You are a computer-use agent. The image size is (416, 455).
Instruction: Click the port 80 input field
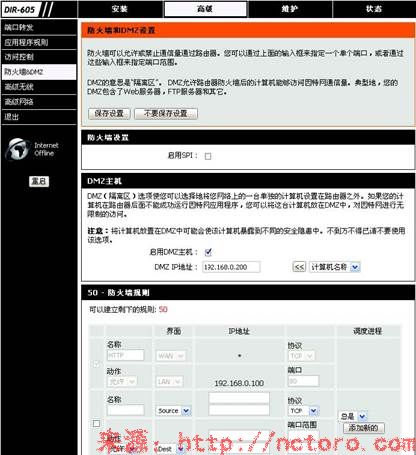click(x=303, y=381)
